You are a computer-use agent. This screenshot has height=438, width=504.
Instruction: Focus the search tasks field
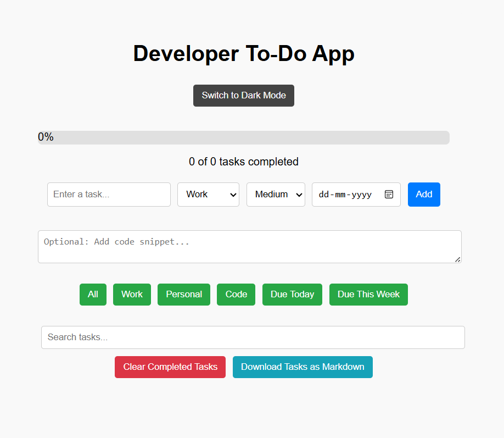click(253, 337)
